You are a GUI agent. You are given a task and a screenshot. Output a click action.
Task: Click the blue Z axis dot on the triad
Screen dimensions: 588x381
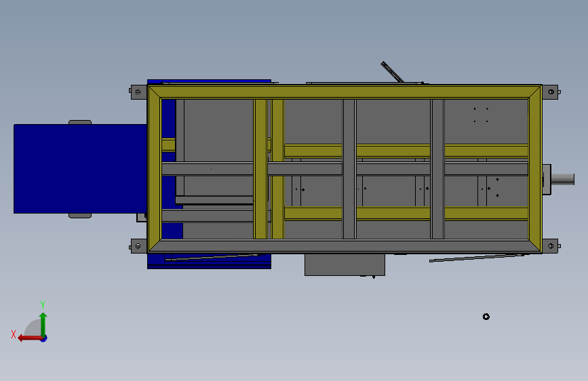[44, 338]
